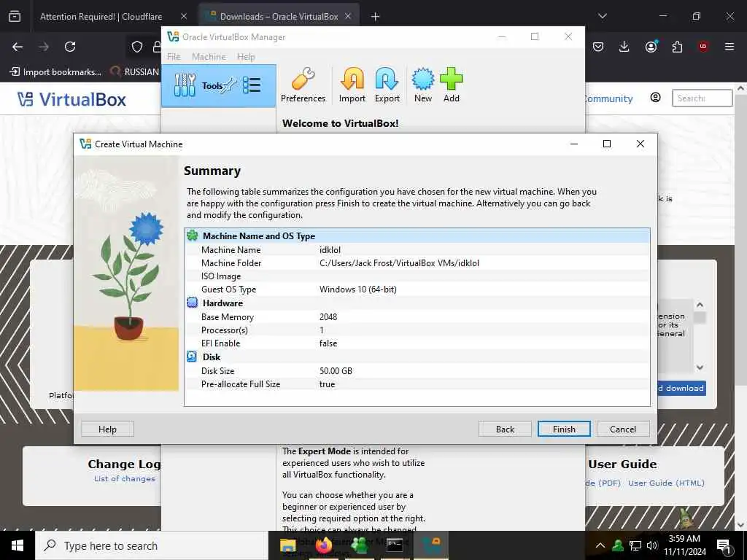Click the Add machine green plus icon

451,85
